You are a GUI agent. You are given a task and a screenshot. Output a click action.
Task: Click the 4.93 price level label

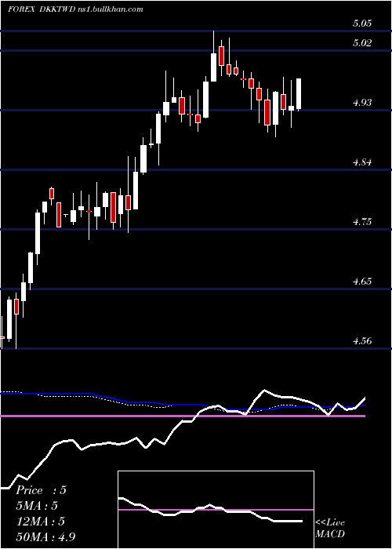pyautogui.click(x=362, y=103)
